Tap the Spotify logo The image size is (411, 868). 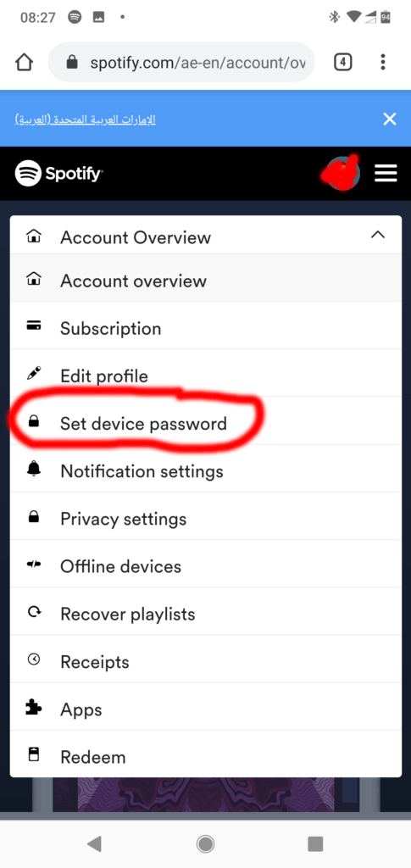[58, 173]
